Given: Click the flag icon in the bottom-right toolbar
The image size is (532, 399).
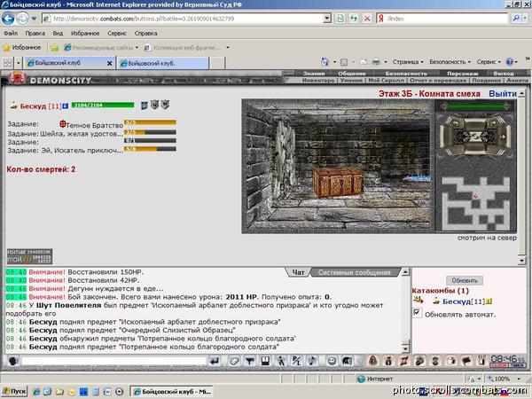Looking at the screenshot, I should click(466, 361).
